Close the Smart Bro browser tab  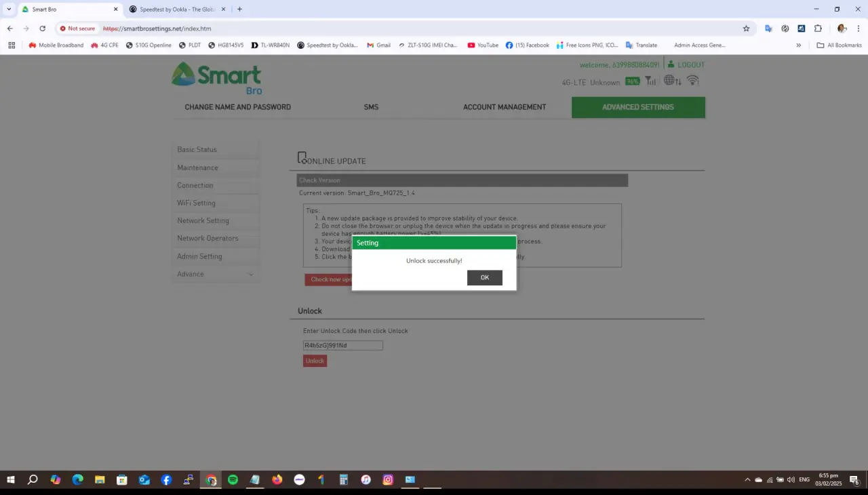click(x=115, y=9)
